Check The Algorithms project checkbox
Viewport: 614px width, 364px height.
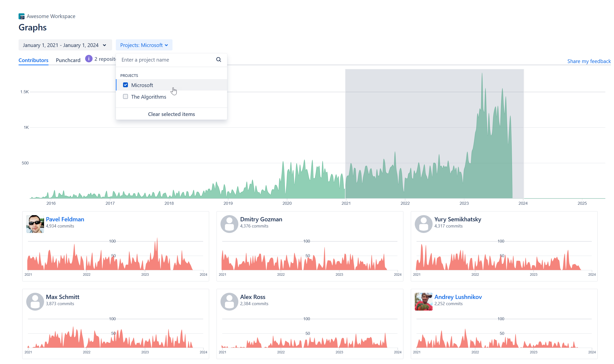(x=125, y=97)
